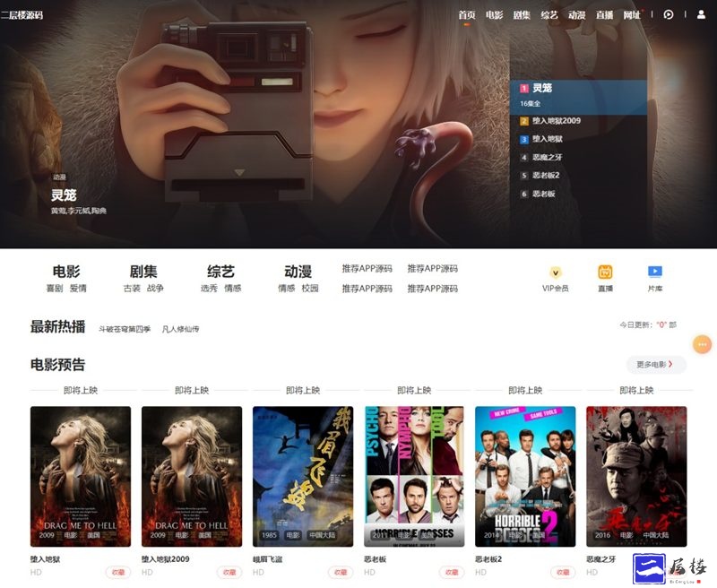Open 剧集 in the top navigation
The width and height of the screenshot is (717, 588).
click(522, 15)
